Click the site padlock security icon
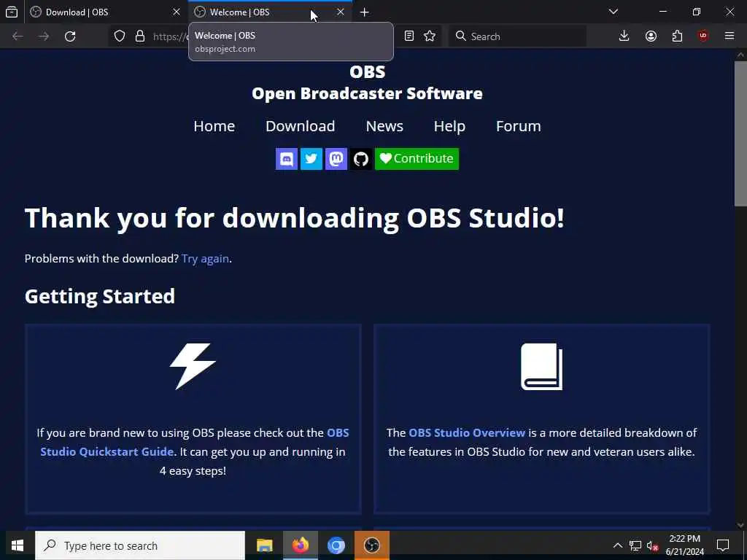 pos(140,36)
